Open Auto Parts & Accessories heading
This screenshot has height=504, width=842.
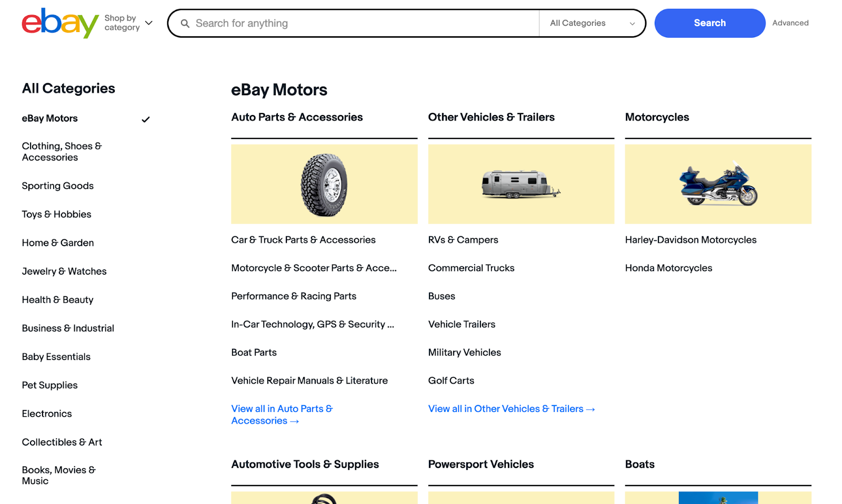click(x=297, y=117)
